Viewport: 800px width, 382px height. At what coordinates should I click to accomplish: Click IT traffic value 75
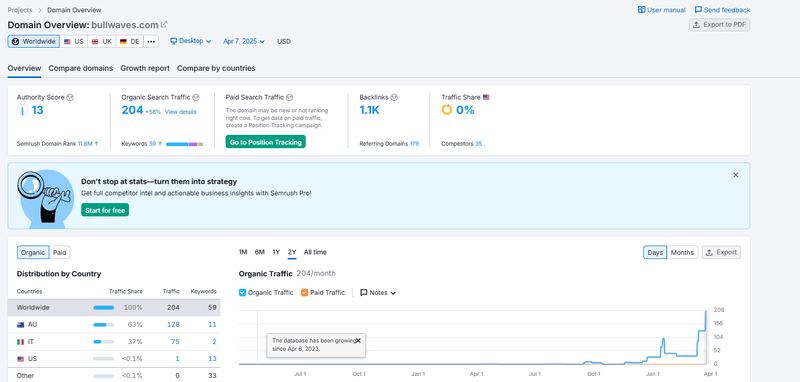coord(175,342)
